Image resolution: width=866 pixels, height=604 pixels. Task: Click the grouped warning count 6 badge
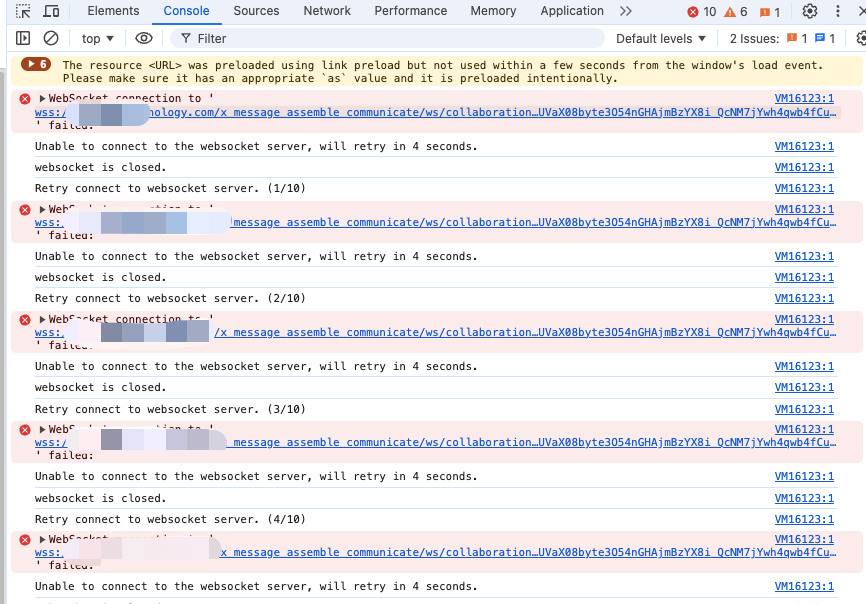tap(36, 64)
